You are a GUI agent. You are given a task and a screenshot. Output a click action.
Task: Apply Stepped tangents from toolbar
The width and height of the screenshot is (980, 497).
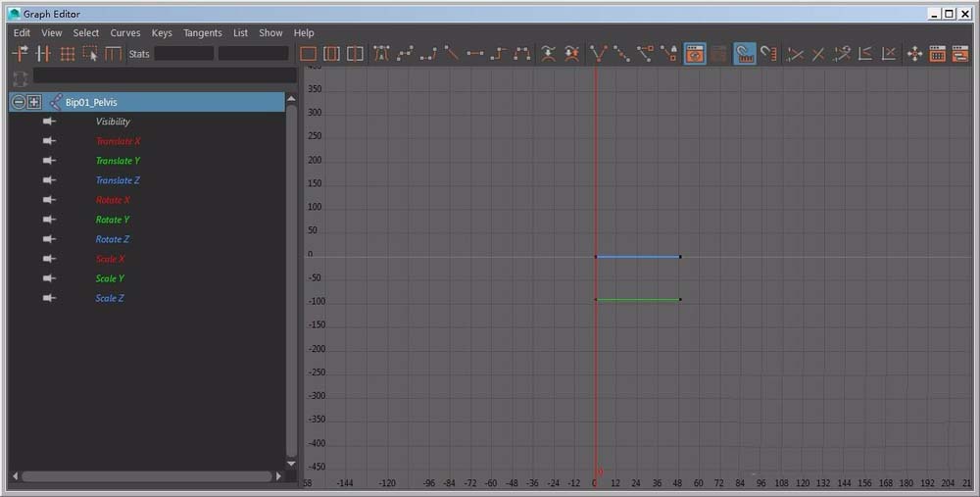pos(499,54)
